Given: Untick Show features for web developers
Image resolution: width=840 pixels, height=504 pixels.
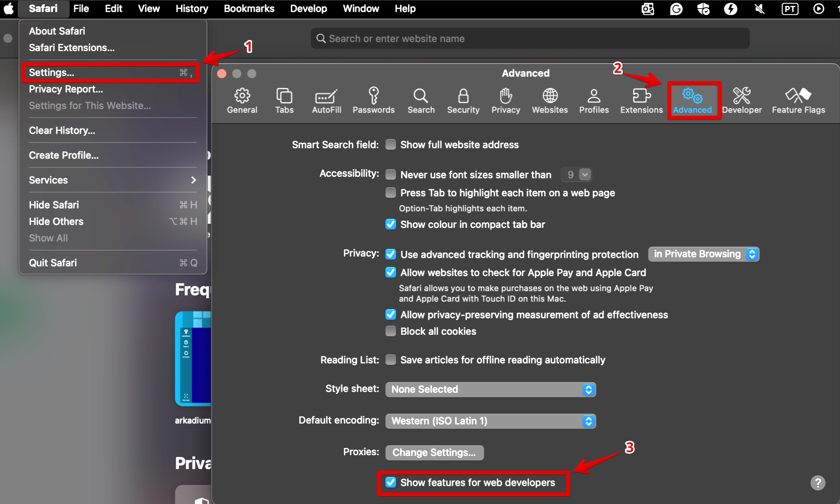Looking at the screenshot, I should coord(391,482).
